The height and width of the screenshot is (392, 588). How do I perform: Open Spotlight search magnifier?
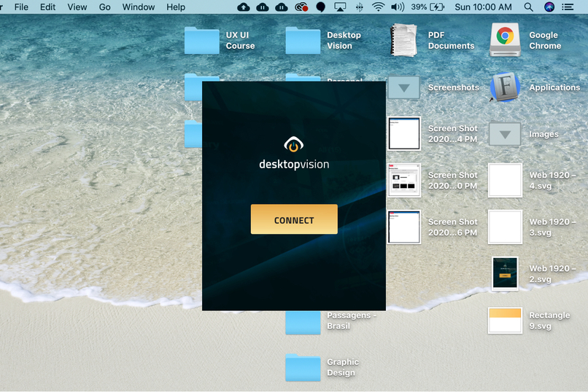click(x=529, y=7)
